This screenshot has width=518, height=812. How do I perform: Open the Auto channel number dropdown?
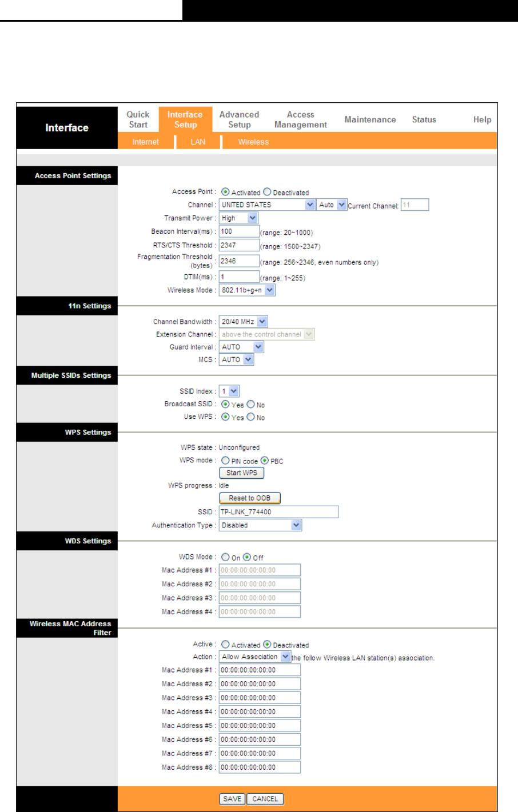click(x=332, y=205)
